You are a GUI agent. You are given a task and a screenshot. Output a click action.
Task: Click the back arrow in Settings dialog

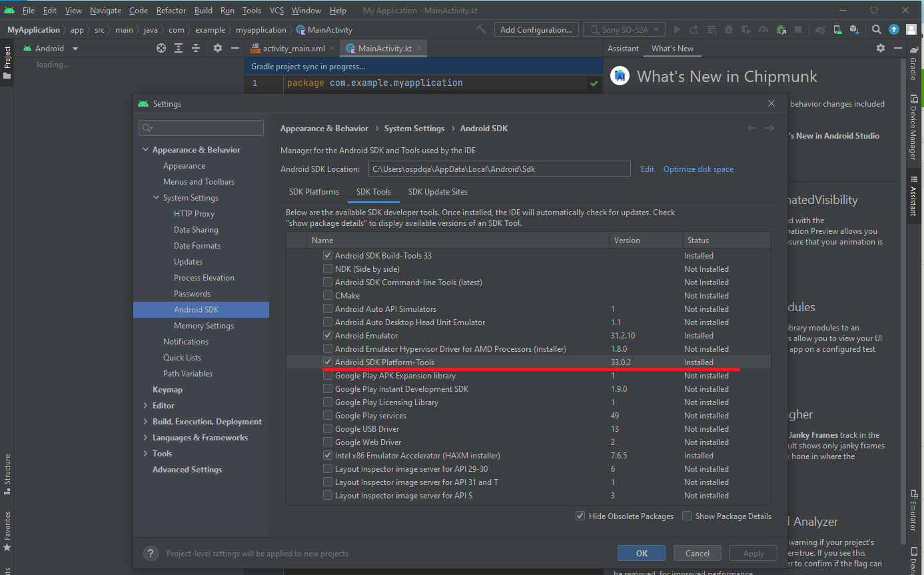point(752,128)
